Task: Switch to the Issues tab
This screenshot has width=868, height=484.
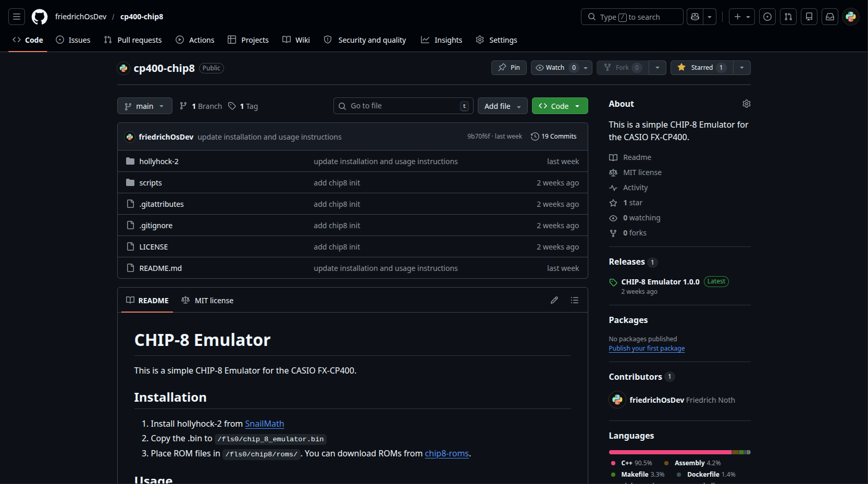Action: coord(73,40)
